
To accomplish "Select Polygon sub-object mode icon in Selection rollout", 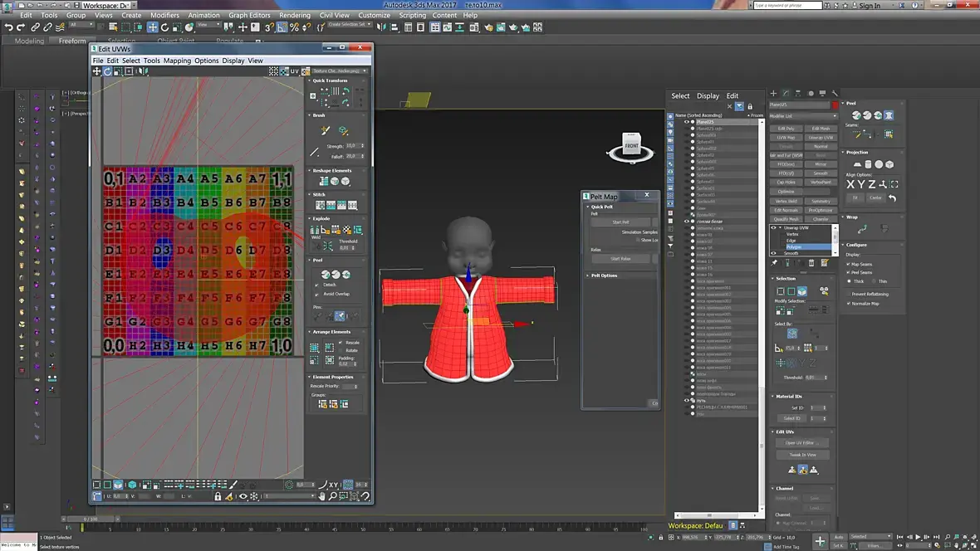I will pyautogui.click(x=802, y=291).
